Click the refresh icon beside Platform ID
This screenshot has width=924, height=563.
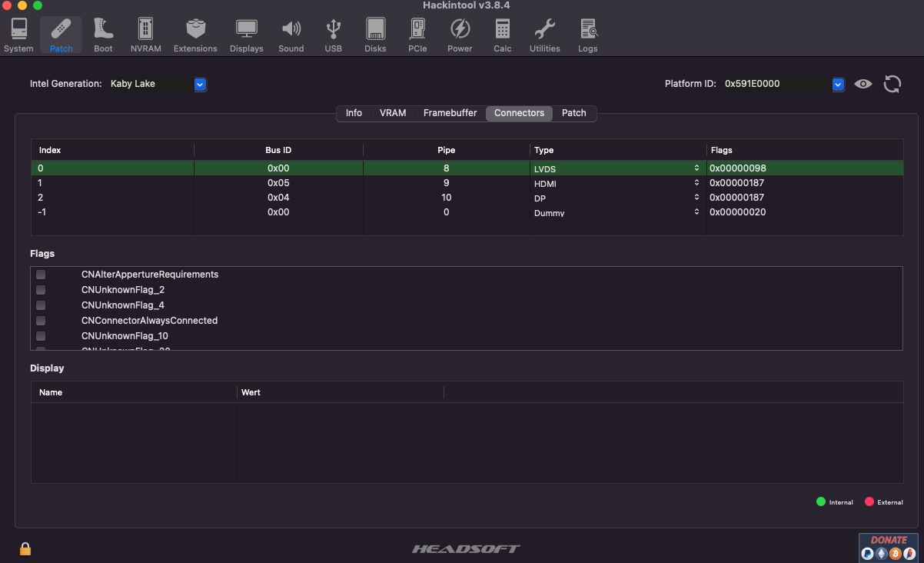tap(892, 84)
